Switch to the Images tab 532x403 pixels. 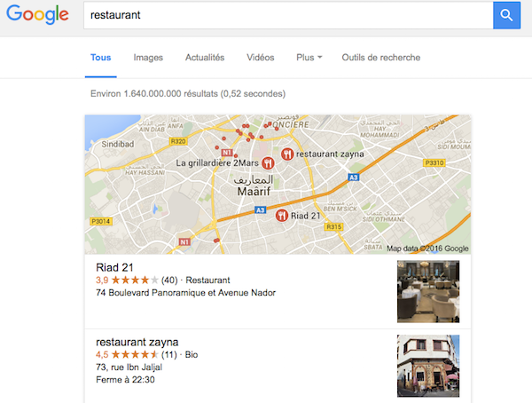pos(148,58)
